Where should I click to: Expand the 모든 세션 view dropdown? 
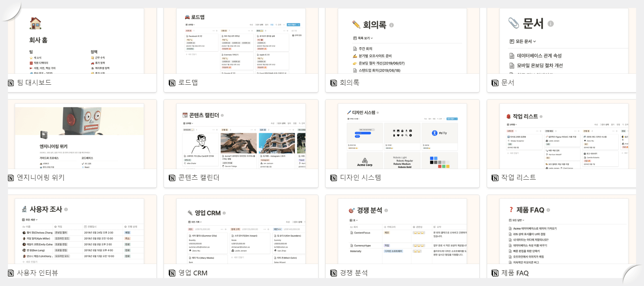click(x=30, y=220)
